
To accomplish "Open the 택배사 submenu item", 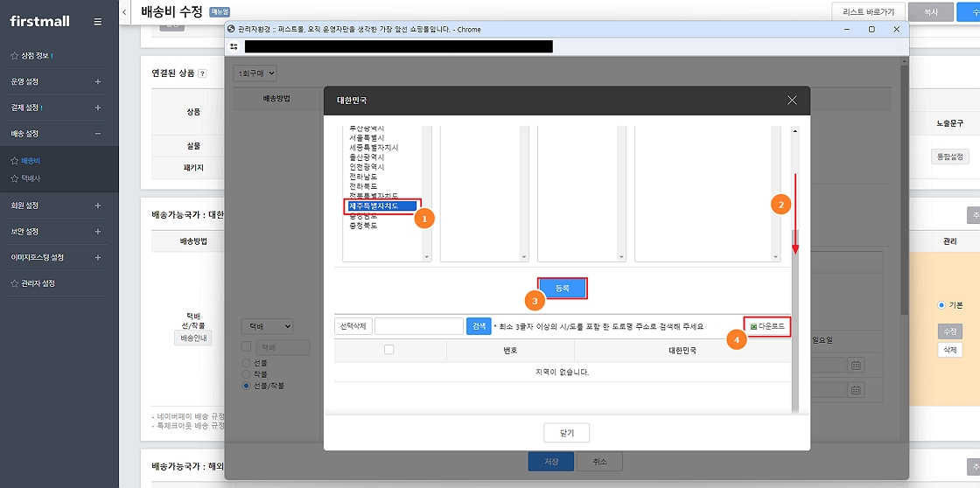I will 31,178.
